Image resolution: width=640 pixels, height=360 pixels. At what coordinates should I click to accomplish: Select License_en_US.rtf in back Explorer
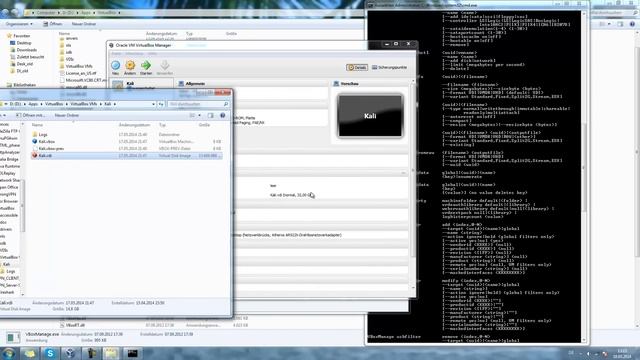click(80, 73)
